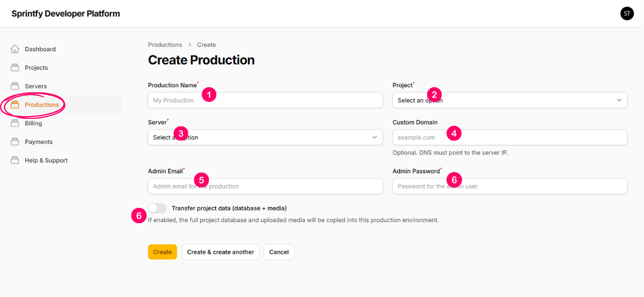Click the Project dropdown chevron arrow
The height and width of the screenshot is (297, 644).
619,100
